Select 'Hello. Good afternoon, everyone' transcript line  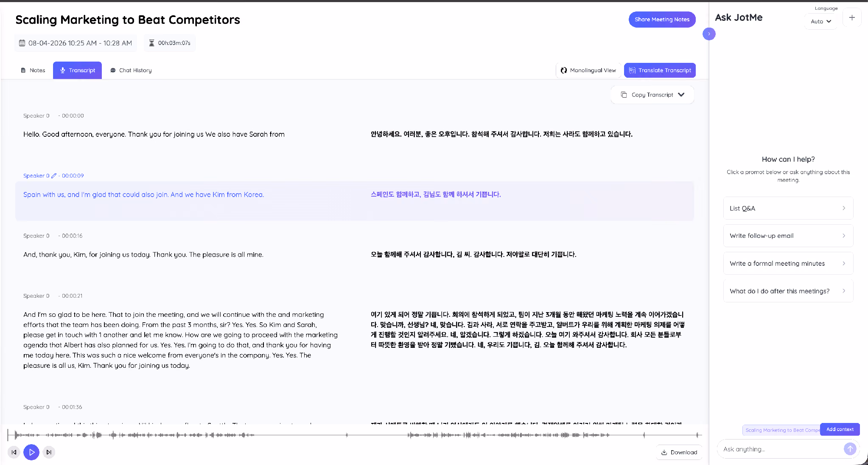[154, 135]
